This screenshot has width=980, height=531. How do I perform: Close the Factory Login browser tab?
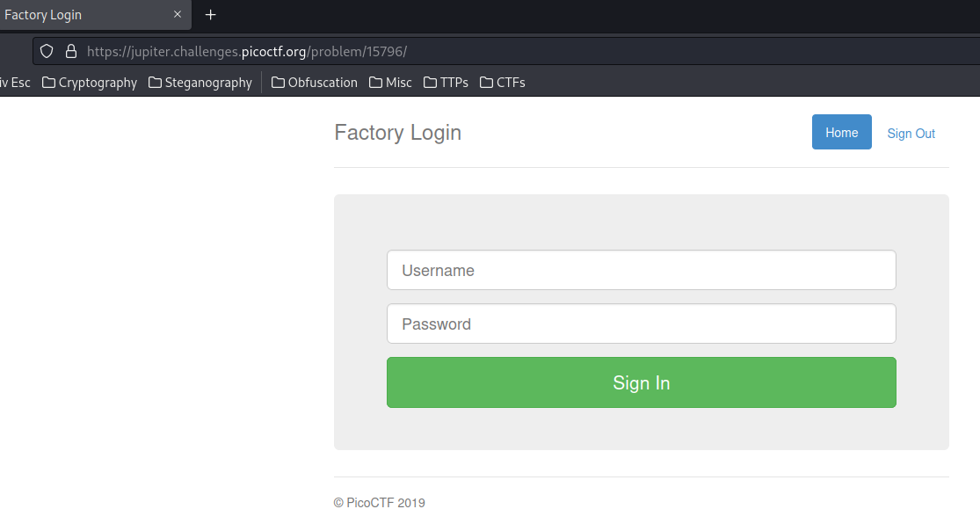point(178,14)
